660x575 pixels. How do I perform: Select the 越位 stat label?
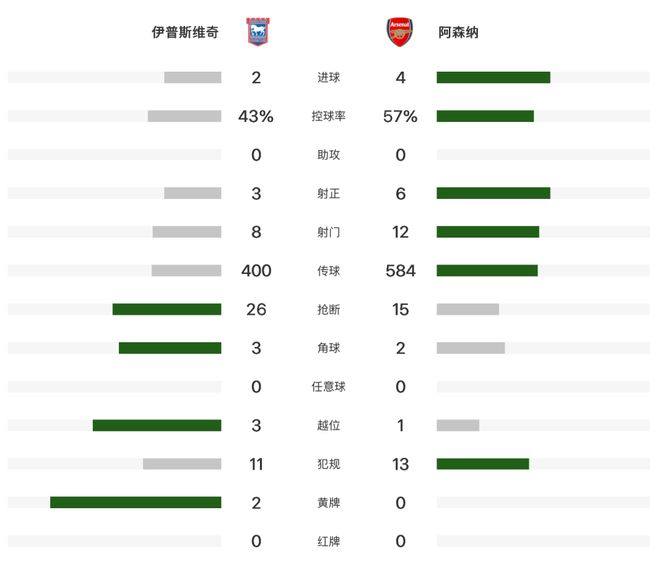click(x=328, y=426)
